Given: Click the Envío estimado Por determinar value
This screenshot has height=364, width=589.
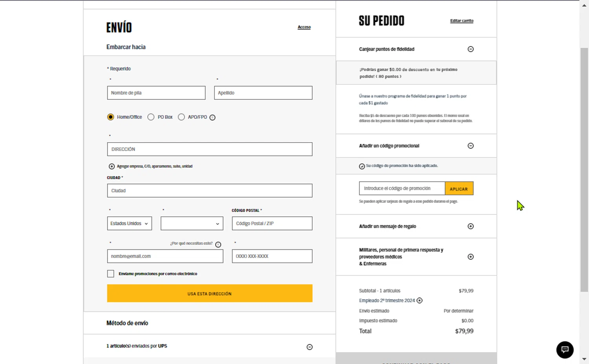Looking at the screenshot, I should [459, 311].
